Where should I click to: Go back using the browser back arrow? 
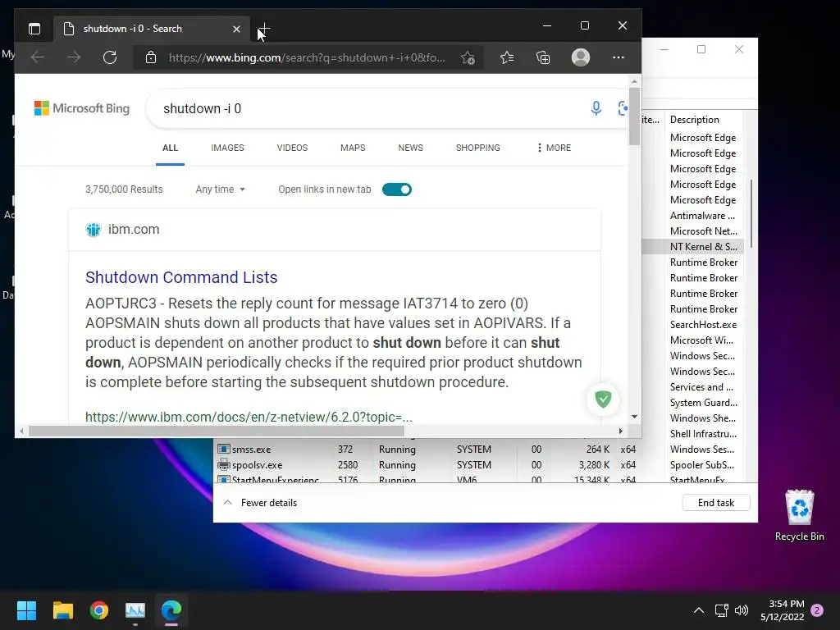click(x=38, y=57)
